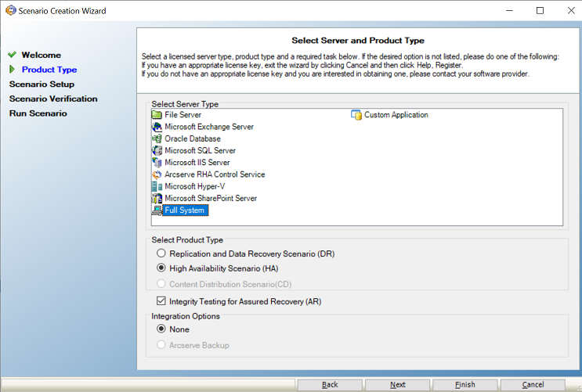Click the File Server folder icon
Image resolution: width=582 pixels, height=392 pixels.
(x=157, y=114)
